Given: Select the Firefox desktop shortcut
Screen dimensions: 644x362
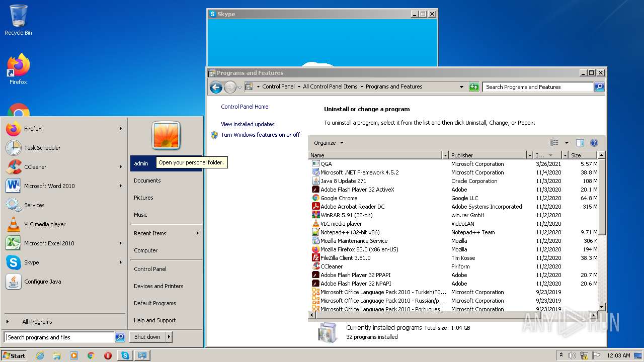Looking at the screenshot, I should click(18, 69).
